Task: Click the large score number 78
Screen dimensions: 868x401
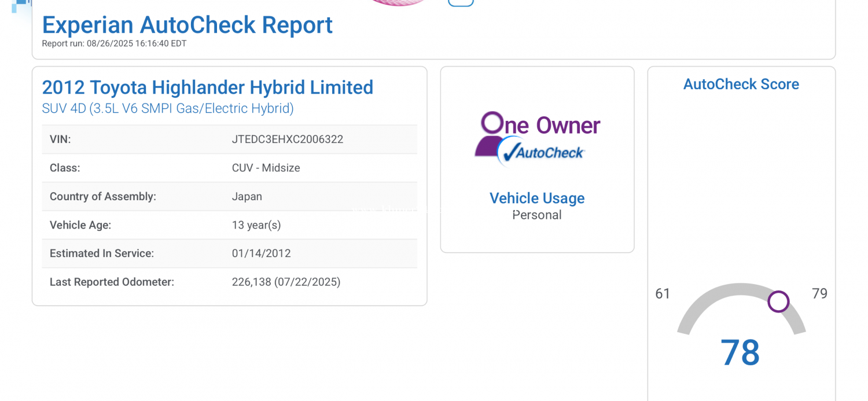Action: point(740,352)
